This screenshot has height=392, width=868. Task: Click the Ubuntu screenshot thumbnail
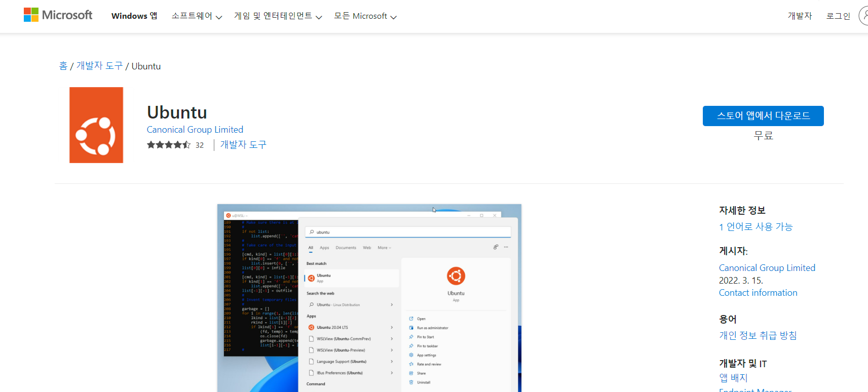click(369, 298)
